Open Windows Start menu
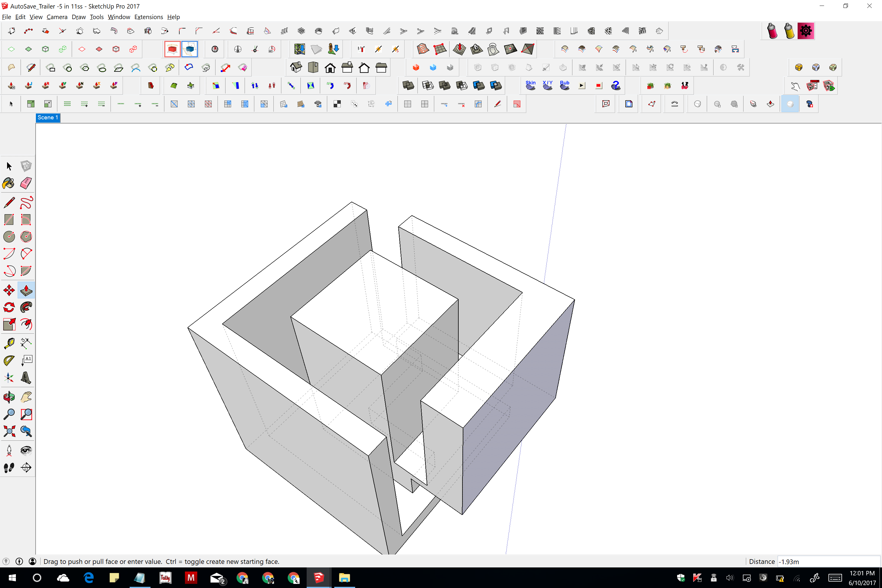882x588 pixels. (x=12, y=577)
